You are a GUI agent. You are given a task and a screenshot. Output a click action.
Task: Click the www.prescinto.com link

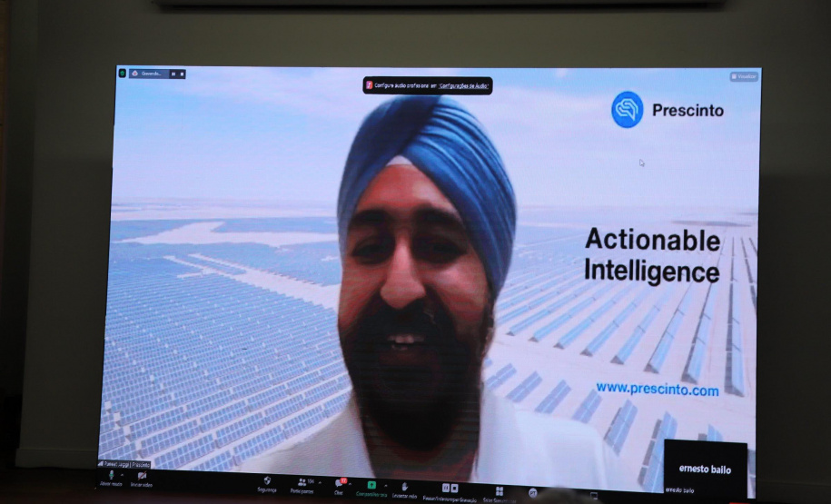click(657, 389)
